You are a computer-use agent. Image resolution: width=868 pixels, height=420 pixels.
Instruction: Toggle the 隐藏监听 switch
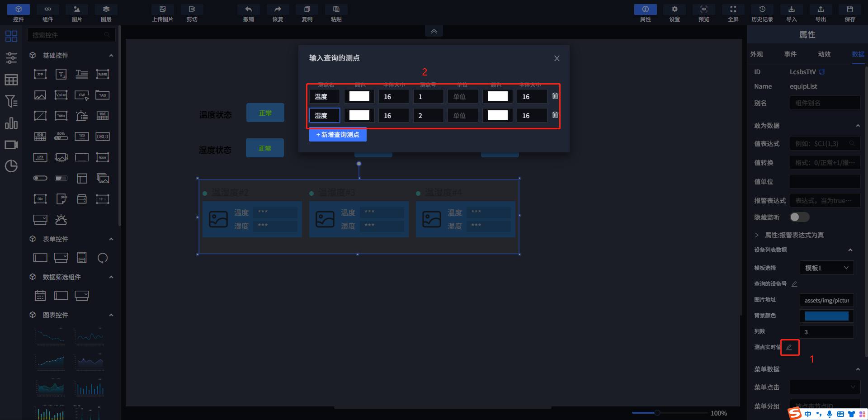[x=799, y=217]
